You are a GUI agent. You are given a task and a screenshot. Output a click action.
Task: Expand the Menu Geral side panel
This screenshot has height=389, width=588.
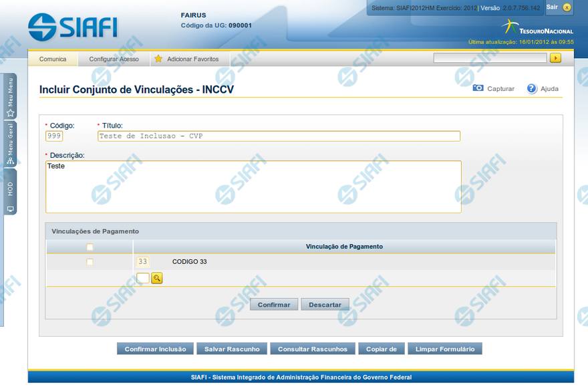coord(10,144)
